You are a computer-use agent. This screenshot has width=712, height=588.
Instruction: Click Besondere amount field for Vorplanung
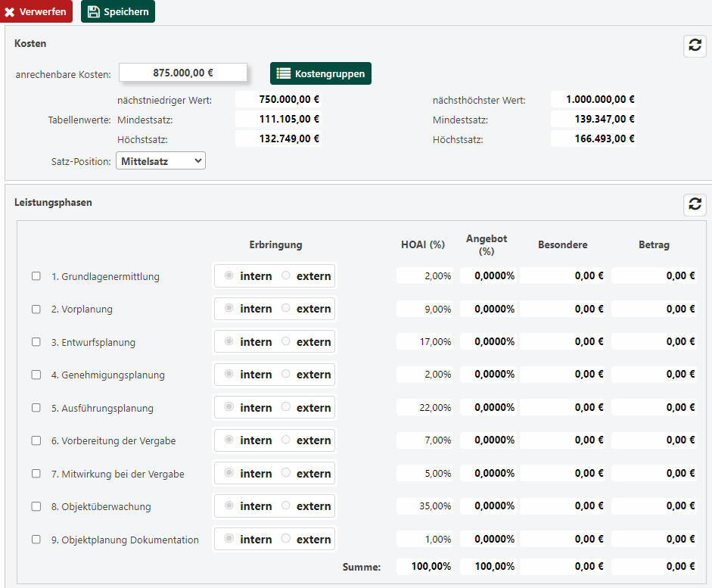pos(563,309)
